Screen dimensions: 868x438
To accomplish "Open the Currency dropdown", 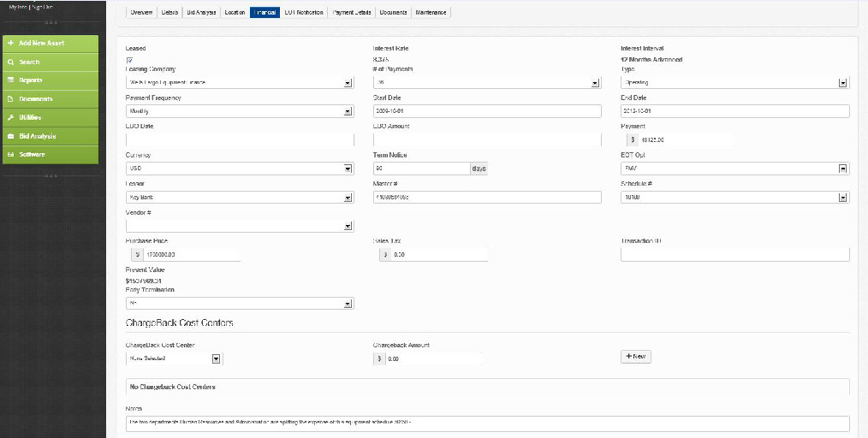I will 240,169.
